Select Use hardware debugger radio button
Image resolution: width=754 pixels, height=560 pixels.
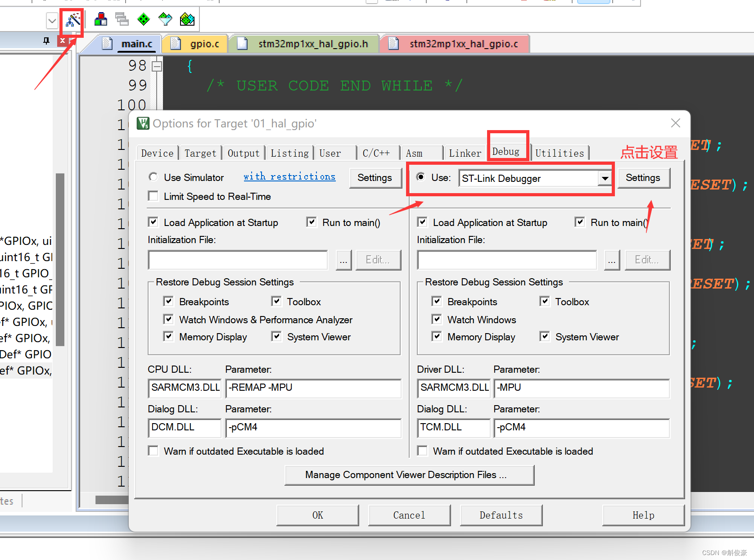(420, 177)
